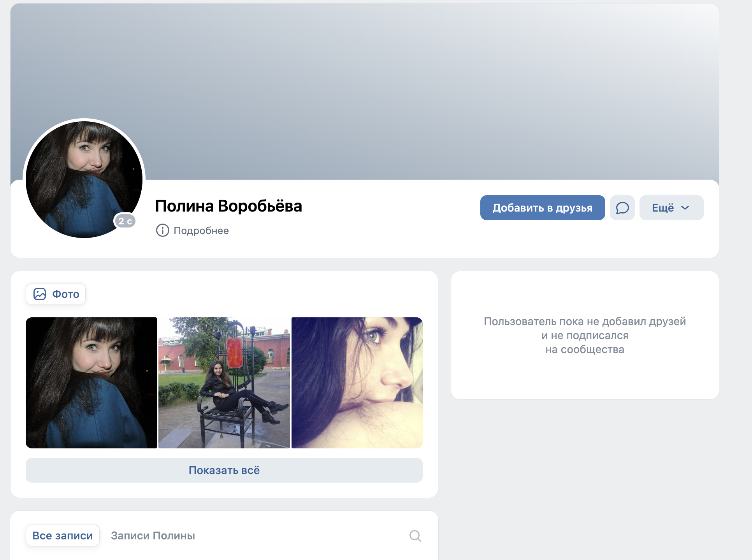Open photo of woman on iron chair
Screen dimensions: 752x560
pyautogui.click(x=224, y=383)
